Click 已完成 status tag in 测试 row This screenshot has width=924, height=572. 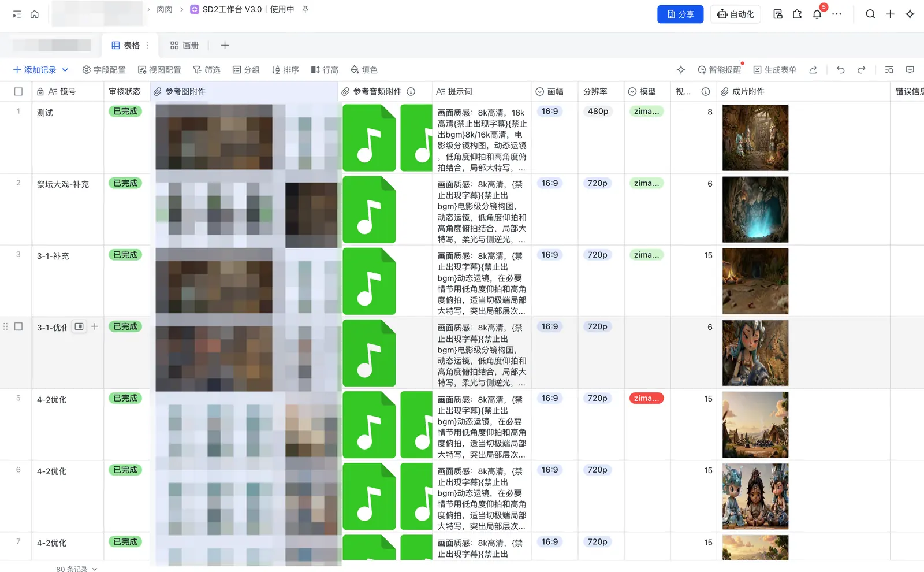coord(125,112)
